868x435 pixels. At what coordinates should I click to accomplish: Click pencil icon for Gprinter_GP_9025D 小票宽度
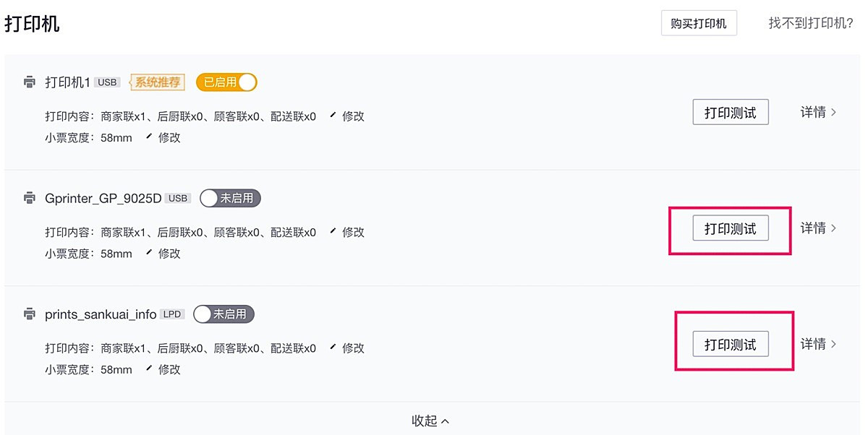[x=149, y=254]
